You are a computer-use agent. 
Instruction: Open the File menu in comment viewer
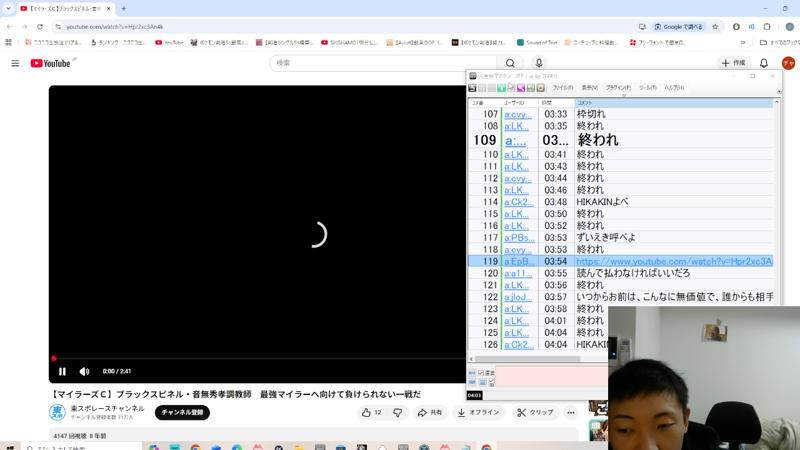click(x=563, y=88)
